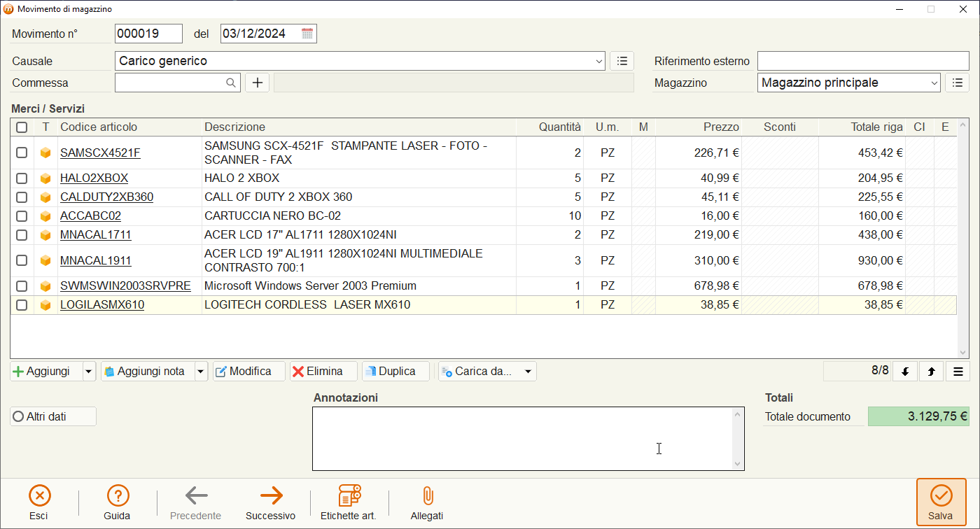Open Allegati attachments
Screen dimensions: 980x529
(427, 502)
